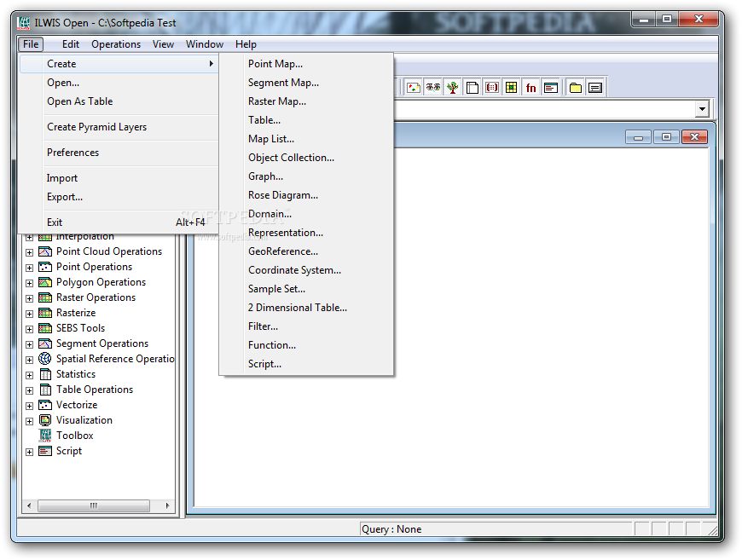Image resolution: width=742 pixels, height=560 pixels.
Task: Click the text box icon right of folder
Action: click(x=595, y=88)
